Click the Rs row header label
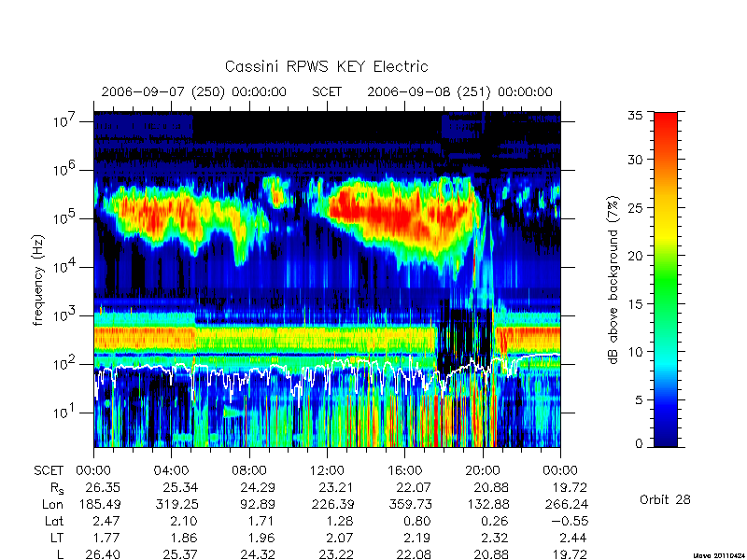This screenshot has height=560, width=747. click(57, 488)
